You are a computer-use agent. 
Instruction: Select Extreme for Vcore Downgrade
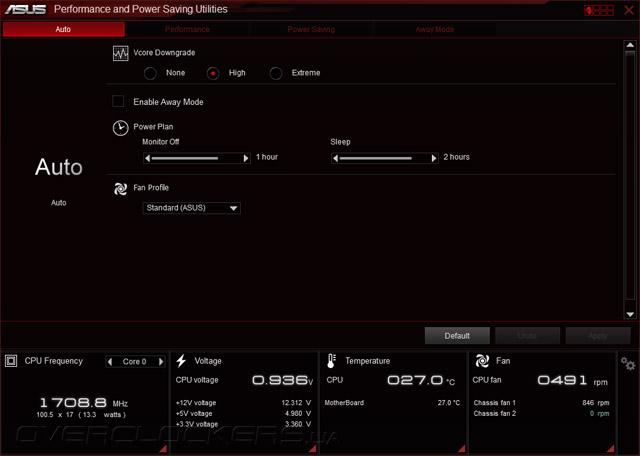(x=276, y=73)
